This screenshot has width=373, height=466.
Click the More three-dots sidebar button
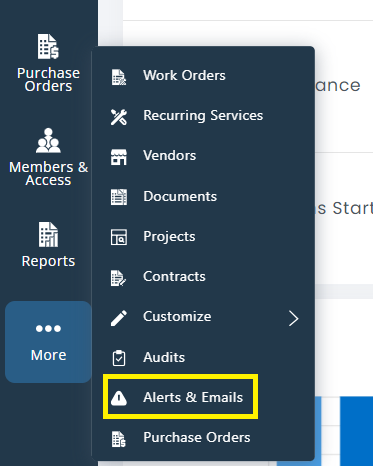(48, 342)
